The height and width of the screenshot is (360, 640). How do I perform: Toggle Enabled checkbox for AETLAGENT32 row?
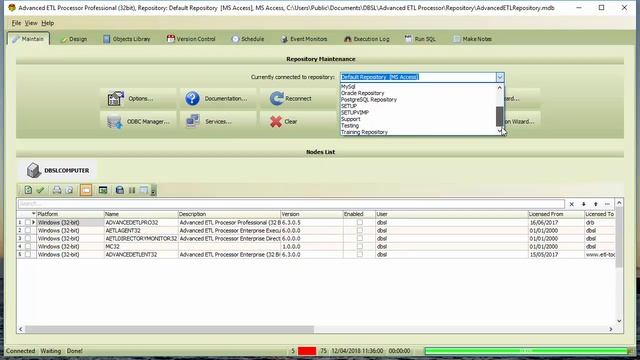pyautogui.click(x=360, y=231)
